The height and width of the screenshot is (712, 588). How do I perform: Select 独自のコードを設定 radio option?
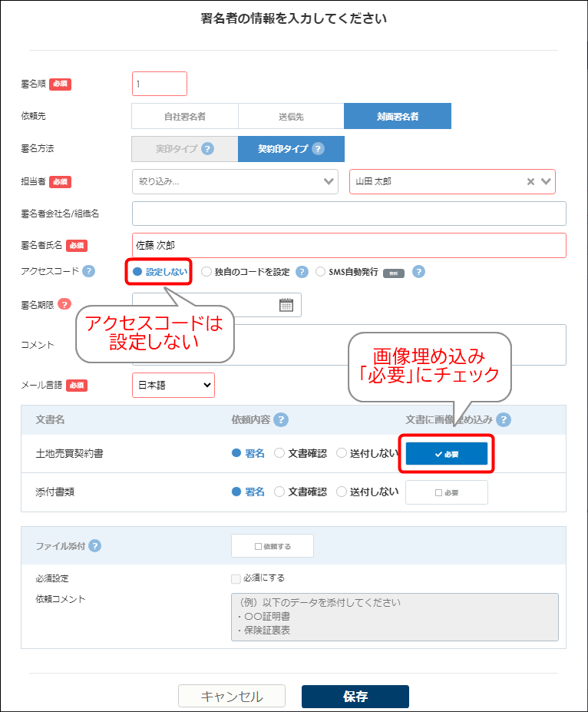tap(246, 272)
